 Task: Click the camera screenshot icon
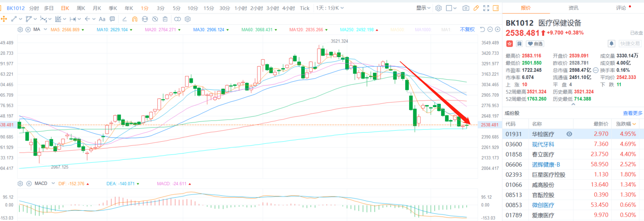pos(465,8)
